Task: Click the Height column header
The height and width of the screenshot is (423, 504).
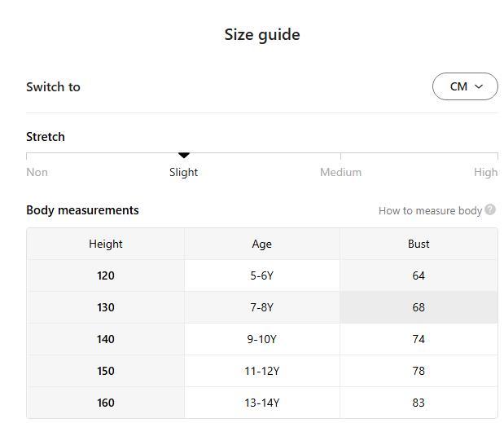Action: point(106,244)
